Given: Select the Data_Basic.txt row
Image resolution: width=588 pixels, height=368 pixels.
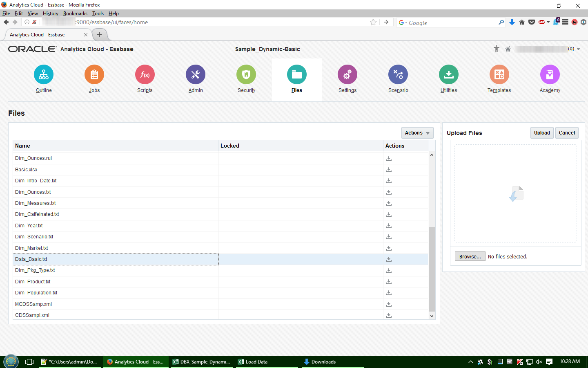Looking at the screenshot, I should [x=220, y=259].
